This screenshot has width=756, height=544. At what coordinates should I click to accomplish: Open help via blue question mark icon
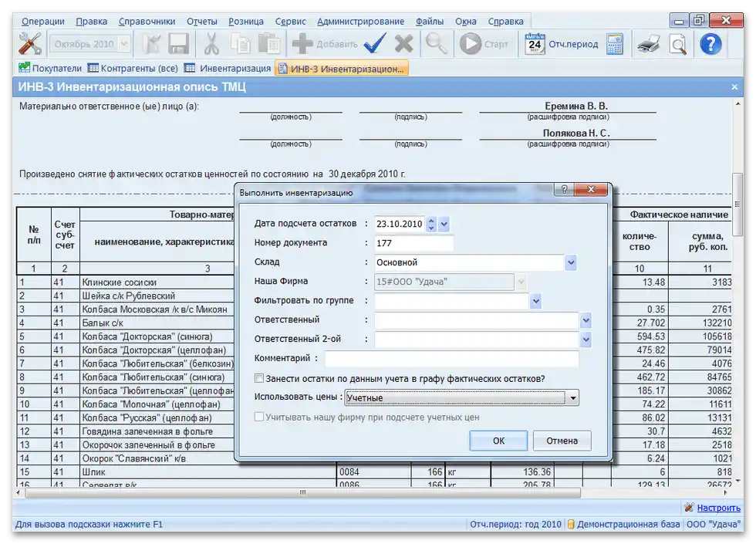click(x=710, y=44)
